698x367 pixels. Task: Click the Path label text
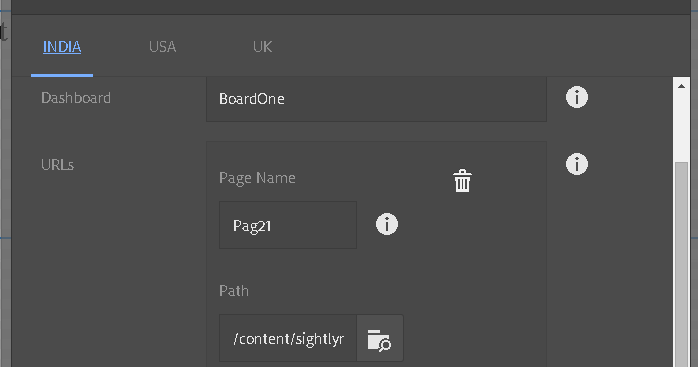click(x=234, y=291)
